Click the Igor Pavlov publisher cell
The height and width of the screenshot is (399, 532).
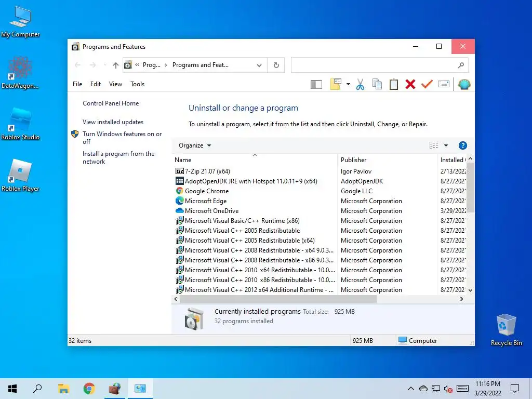point(356,171)
